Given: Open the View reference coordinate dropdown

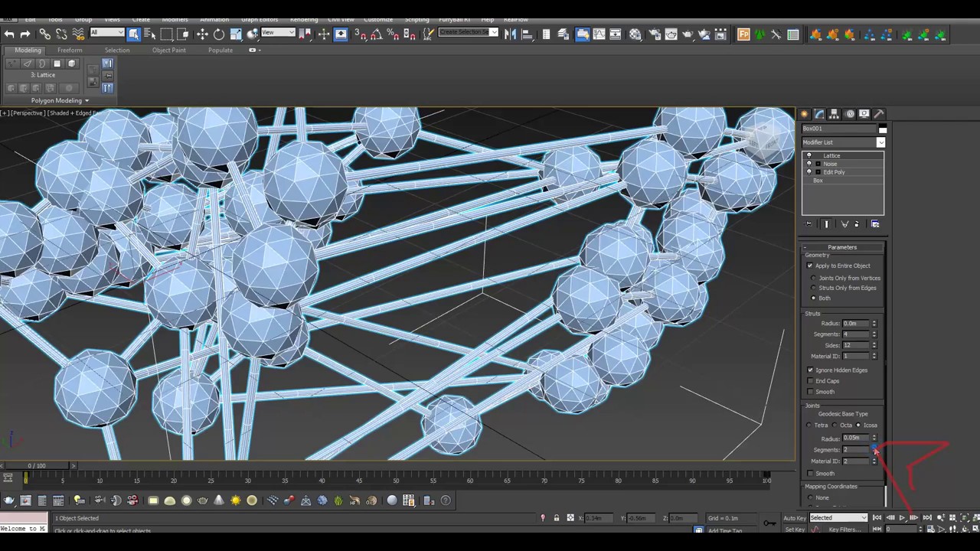Looking at the screenshot, I should [x=278, y=32].
